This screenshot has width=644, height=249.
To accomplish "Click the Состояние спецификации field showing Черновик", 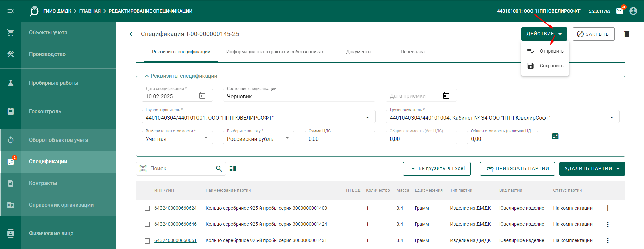I will point(299,95).
